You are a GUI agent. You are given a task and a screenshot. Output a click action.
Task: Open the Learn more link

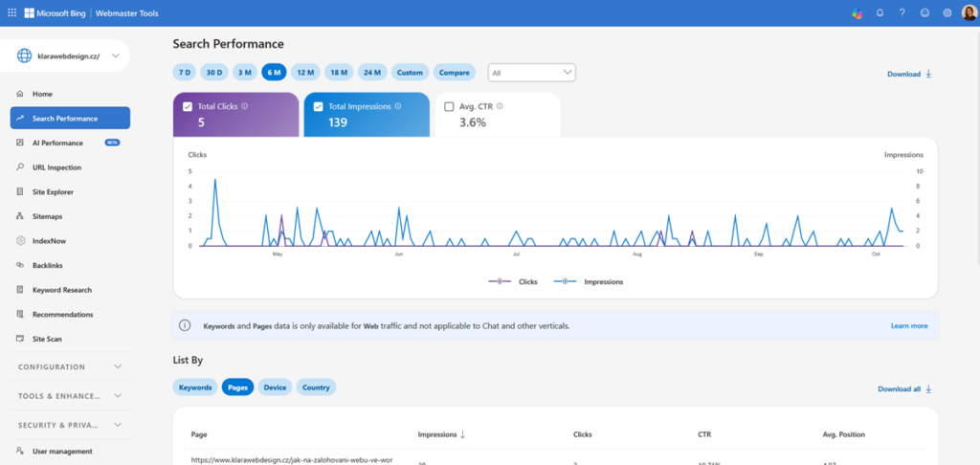click(x=909, y=325)
